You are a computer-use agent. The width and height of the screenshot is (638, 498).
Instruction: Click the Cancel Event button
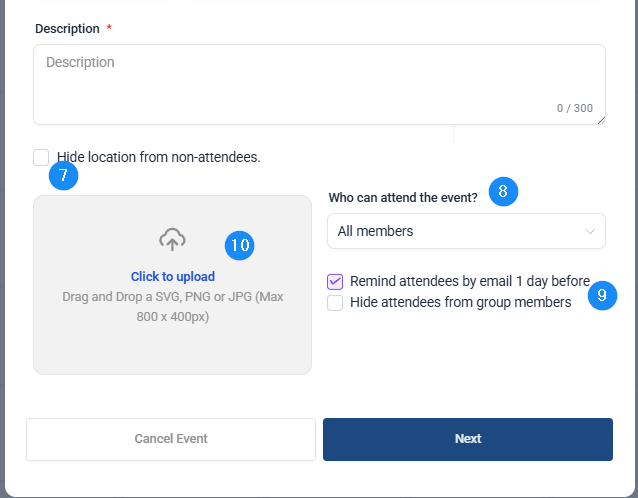click(x=171, y=439)
